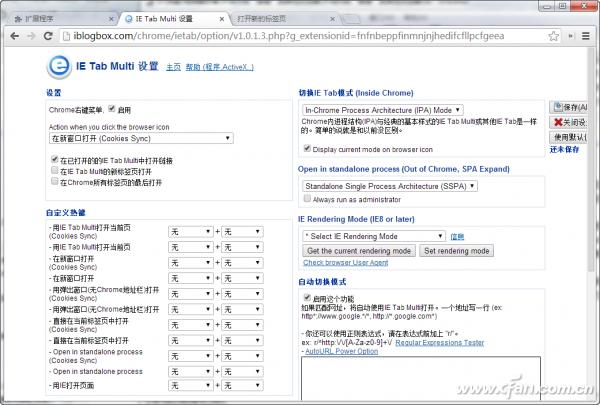Click Set rendering mode button

tap(457, 251)
